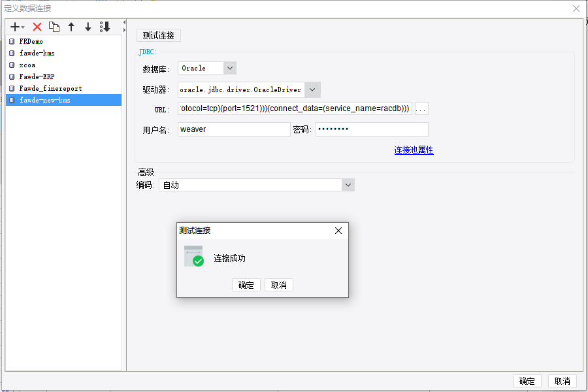Select the fawde-new-kms connection
This screenshot has height=392, width=588.
point(63,100)
